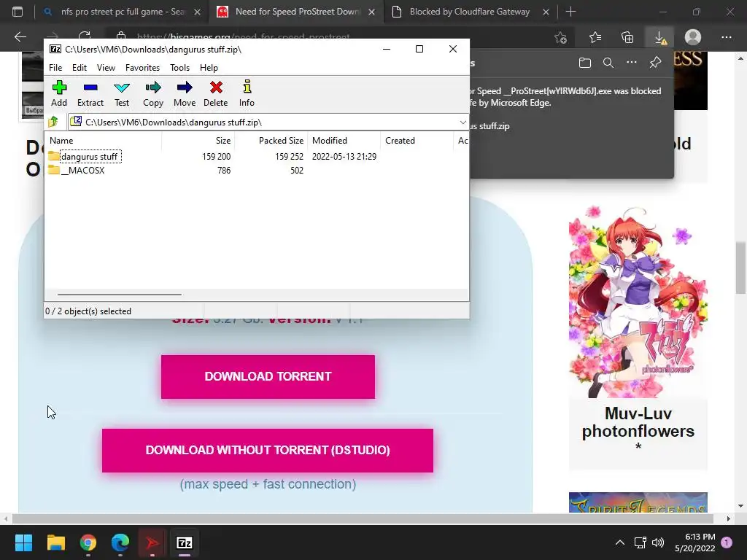Screen dimensions: 747x560
Task: Open the Info icon in 7-Zip
Action: 247,93
